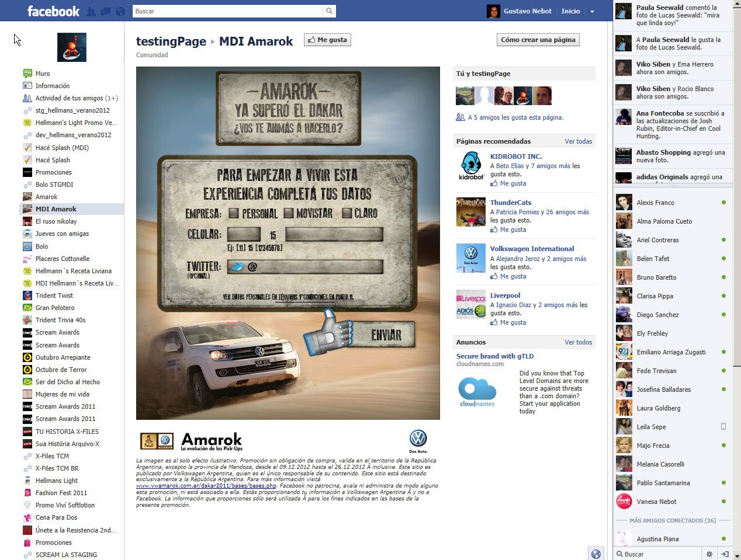Viewport: 741px width, 560px height.
Task: Select stg_hellmans_verano2012 sidebar tab
Action: (72, 110)
